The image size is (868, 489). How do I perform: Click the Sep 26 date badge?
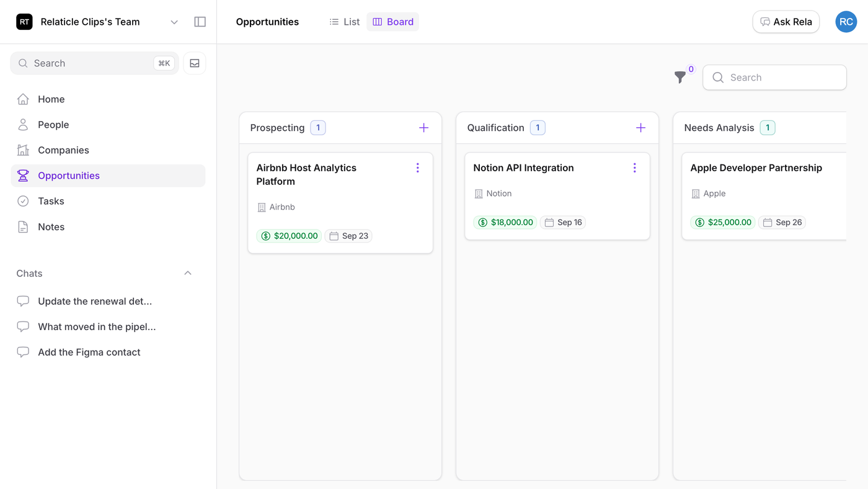click(x=782, y=222)
